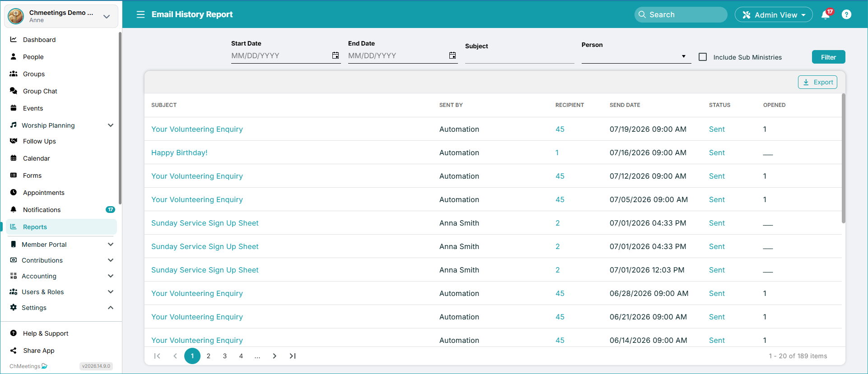Click the Dashboard chart icon

coord(14,40)
